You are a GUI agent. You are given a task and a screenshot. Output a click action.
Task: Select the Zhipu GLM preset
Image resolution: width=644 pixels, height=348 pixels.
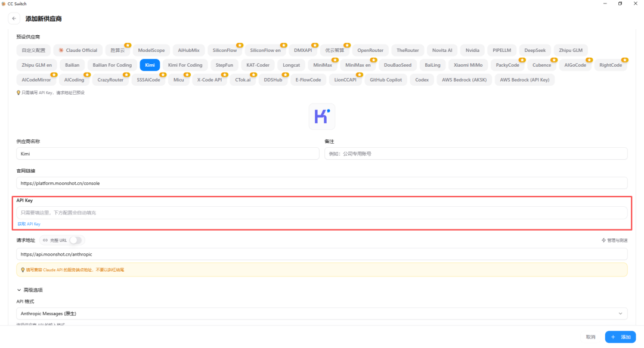point(571,50)
